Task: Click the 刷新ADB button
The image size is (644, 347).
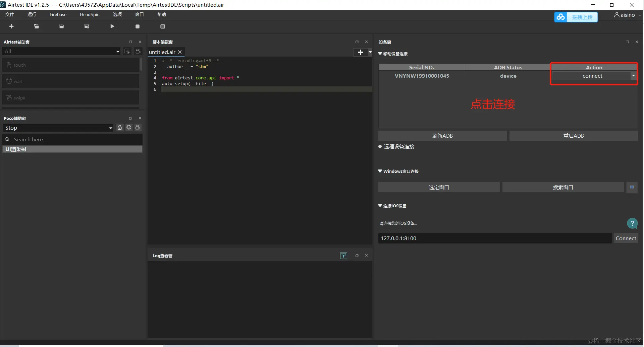Action: [443, 136]
